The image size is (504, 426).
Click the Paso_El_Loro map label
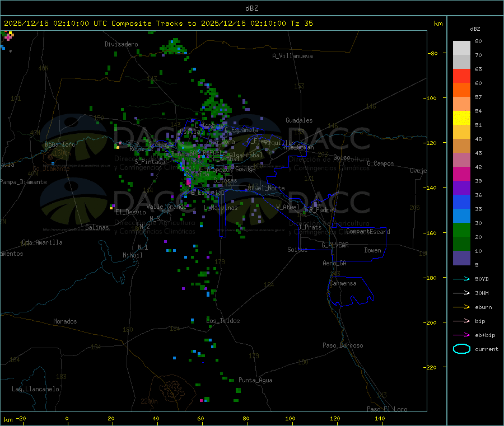click(x=387, y=409)
